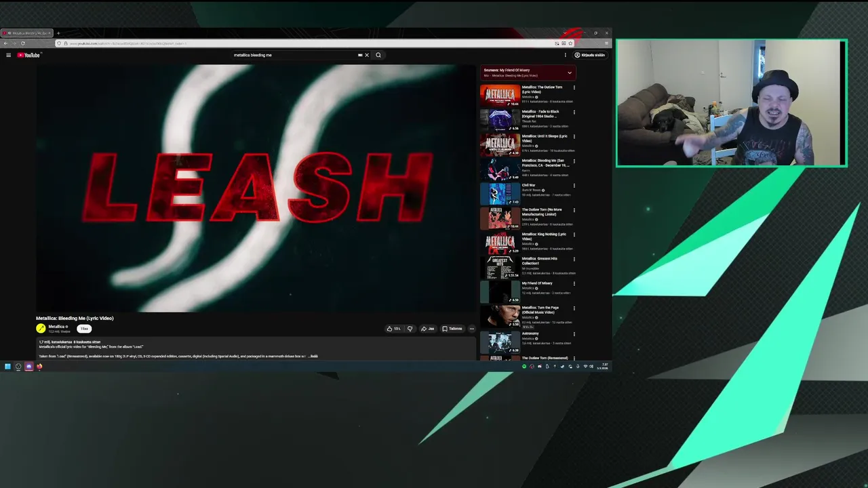868x488 pixels.
Task: Open options menu for 'Greatest Hits Collection'
Action: pyautogui.click(x=574, y=259)
